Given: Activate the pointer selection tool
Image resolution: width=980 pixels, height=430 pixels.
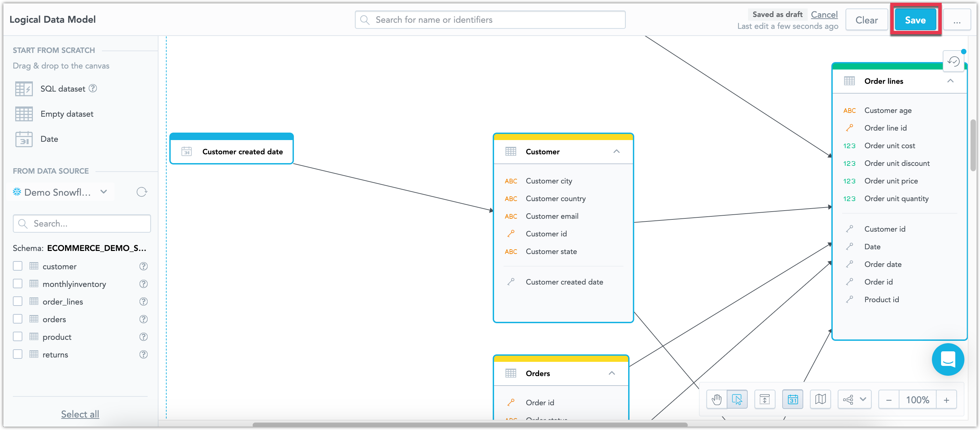Looking at the screenshot, I should click(737, 399).
